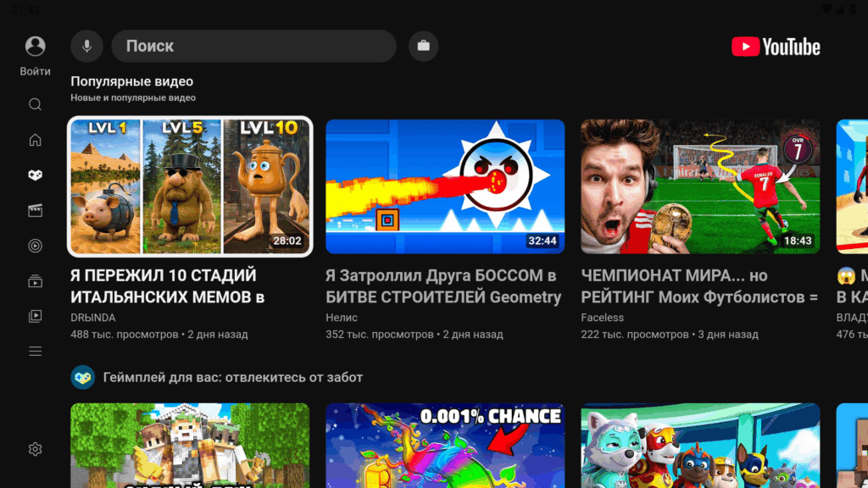The width and height of the screenshot is (868, 488).
Task: Play the Geometry Dash boss video thumbnail
Action: 445,186
